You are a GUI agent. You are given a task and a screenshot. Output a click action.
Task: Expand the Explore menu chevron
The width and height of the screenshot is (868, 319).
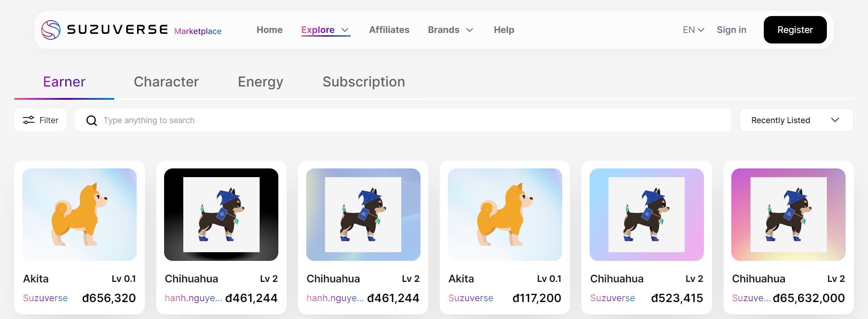[345, 30]
